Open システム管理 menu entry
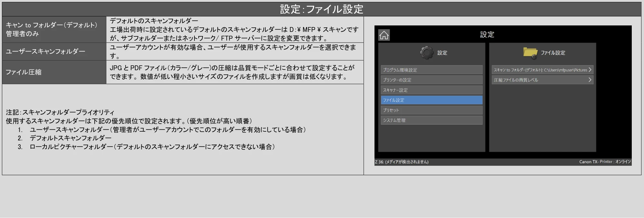 pyautogui.click(x=431, y=120)
